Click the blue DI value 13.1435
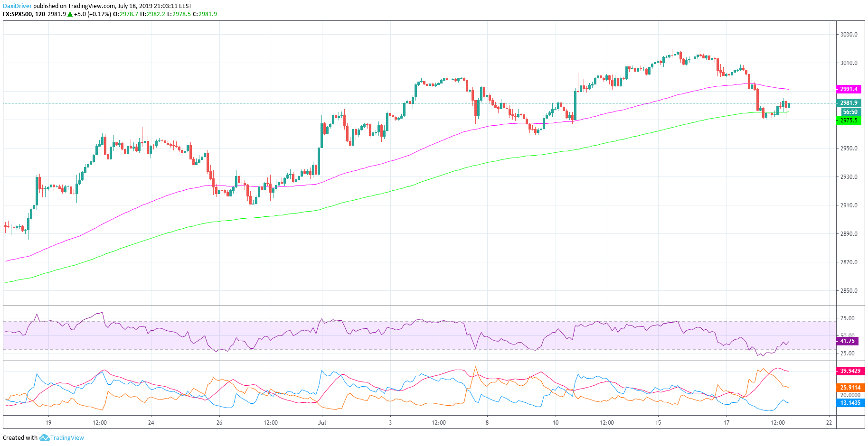Viewport: 868px width, 446px height. (850, 403)
